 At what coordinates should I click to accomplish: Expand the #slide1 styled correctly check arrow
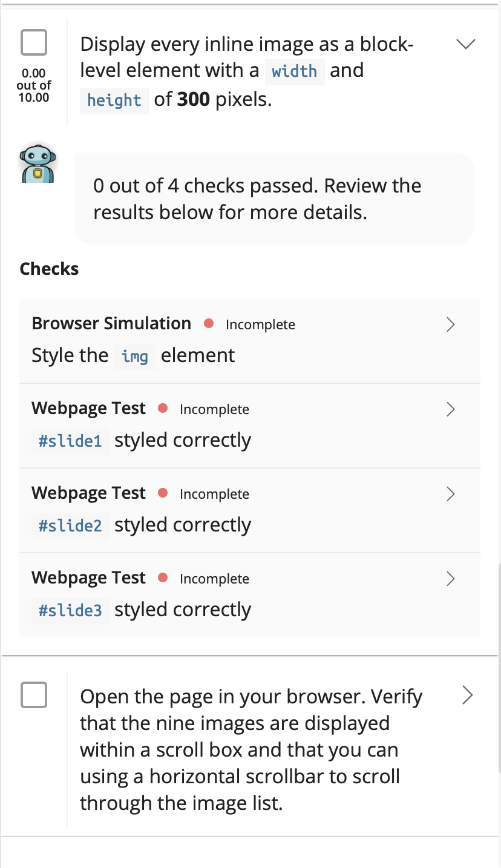pyautogui.click(x=450, y=409)
